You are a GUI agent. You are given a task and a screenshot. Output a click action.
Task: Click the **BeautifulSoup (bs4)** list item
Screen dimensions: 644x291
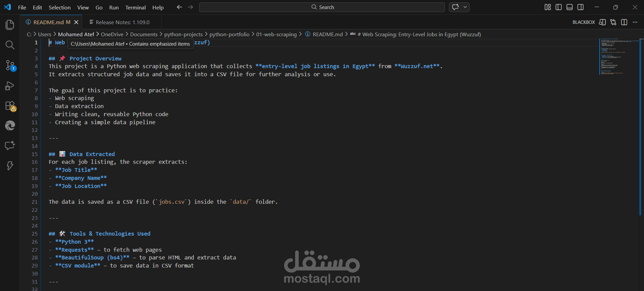pyautogui.click(x=92, y=257)
